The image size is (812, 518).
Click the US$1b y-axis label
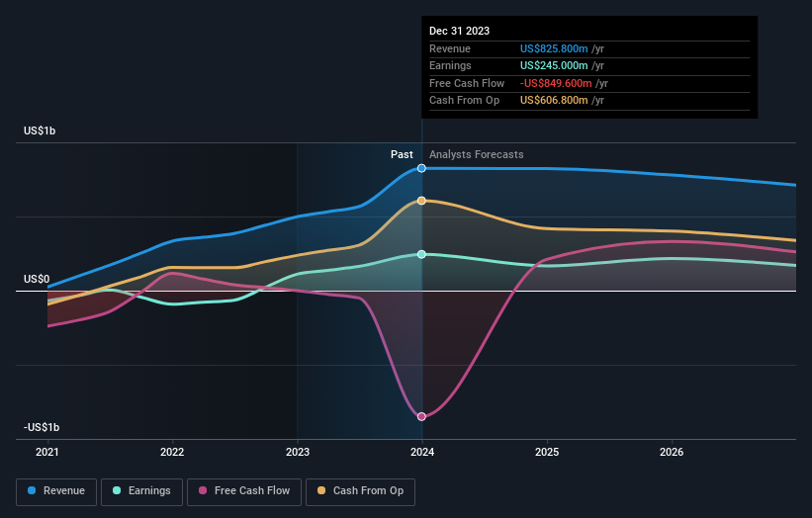[x=40, y=130]
